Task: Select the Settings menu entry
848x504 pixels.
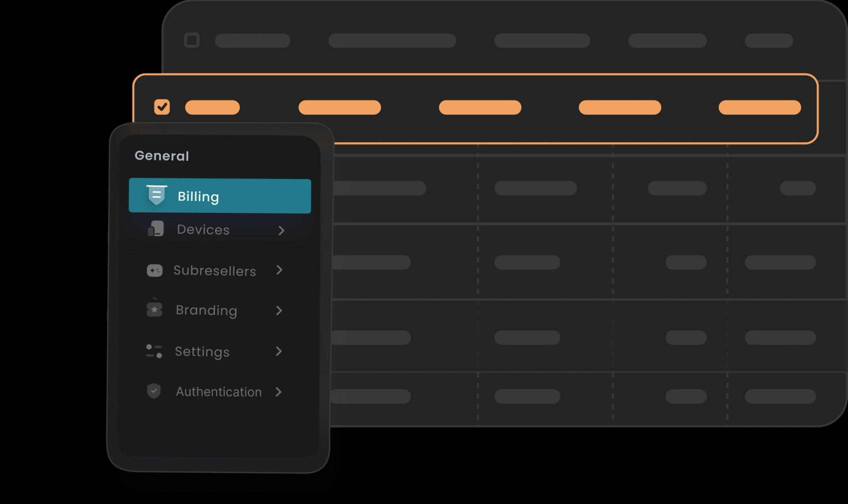Action: pyautogui.click(x=202, y=351)
